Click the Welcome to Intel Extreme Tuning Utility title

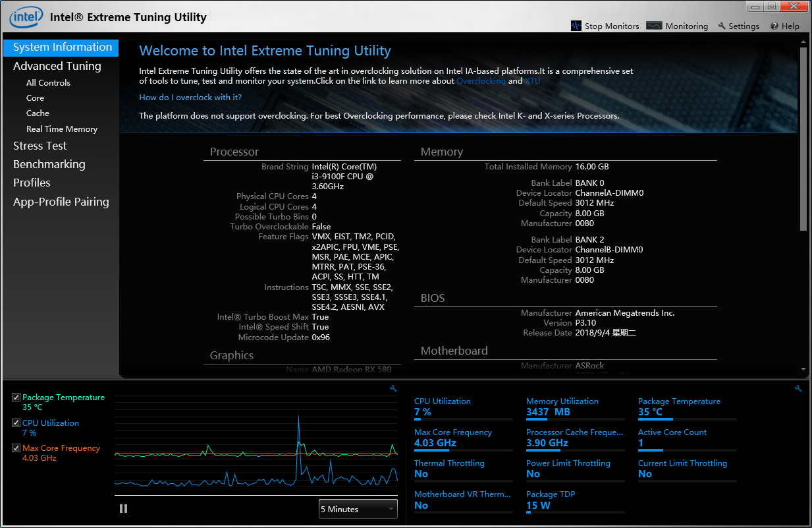coord(265,51)
